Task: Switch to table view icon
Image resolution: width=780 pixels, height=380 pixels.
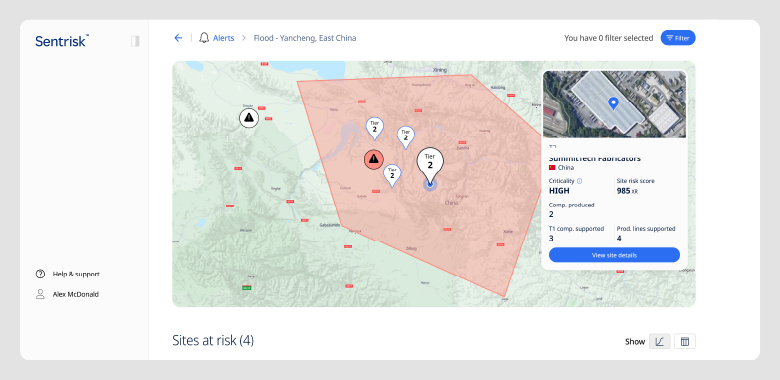Action: (x=685, y=341)
